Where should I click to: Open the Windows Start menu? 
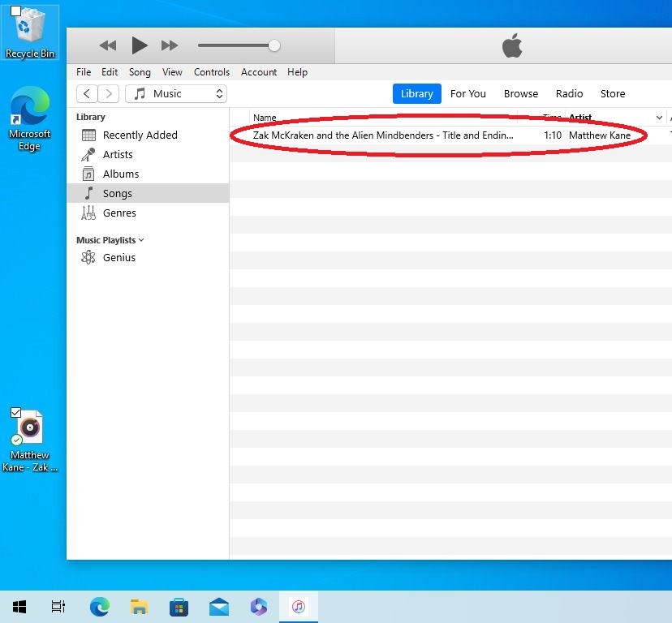[19, 607]
